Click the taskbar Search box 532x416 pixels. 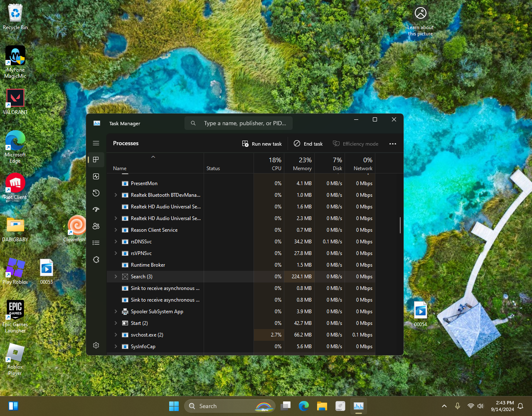[230, 406]
